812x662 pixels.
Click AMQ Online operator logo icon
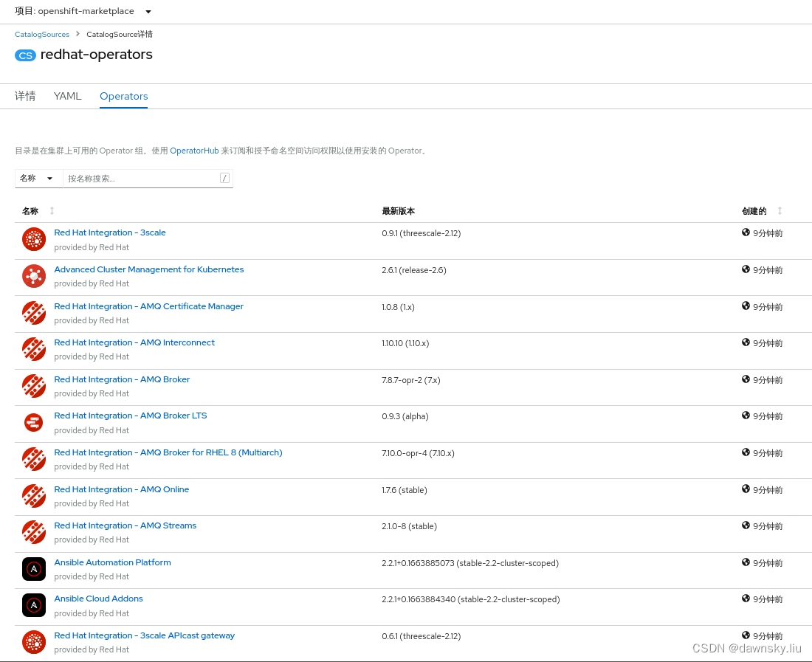(x=34, y=496)
